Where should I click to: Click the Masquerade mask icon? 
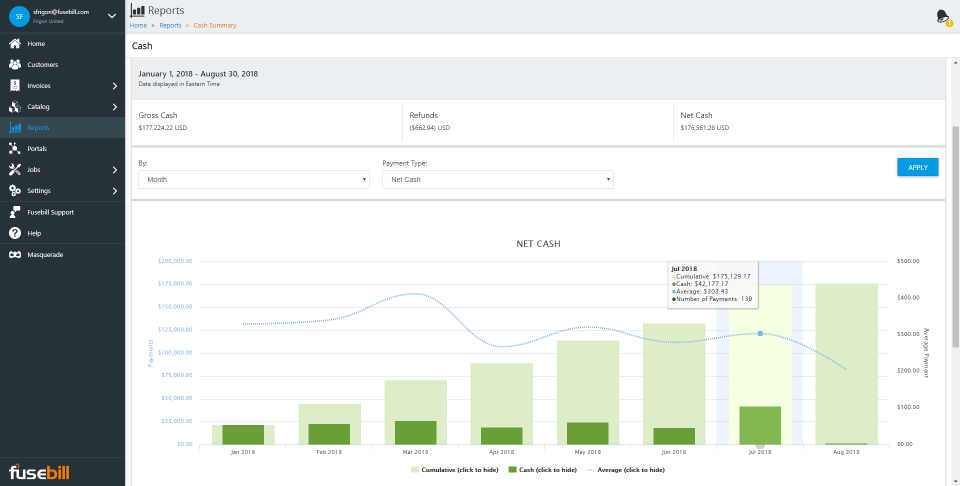pyautogui.click(x=15, y=255)
